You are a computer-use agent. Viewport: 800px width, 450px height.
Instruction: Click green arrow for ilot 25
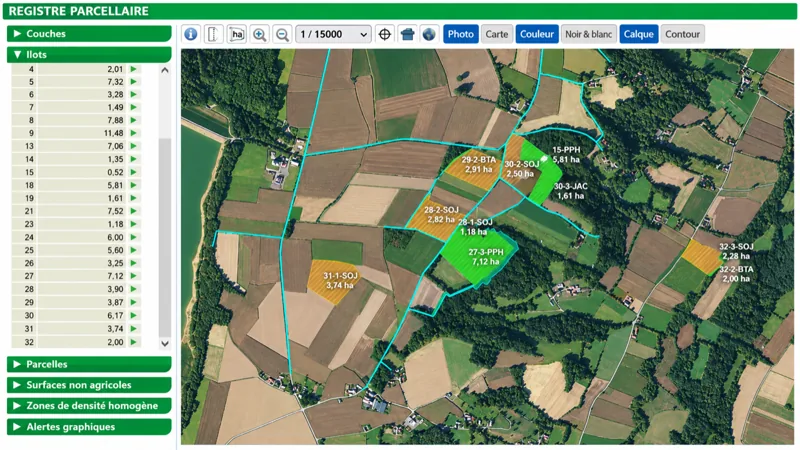(134, 251)
